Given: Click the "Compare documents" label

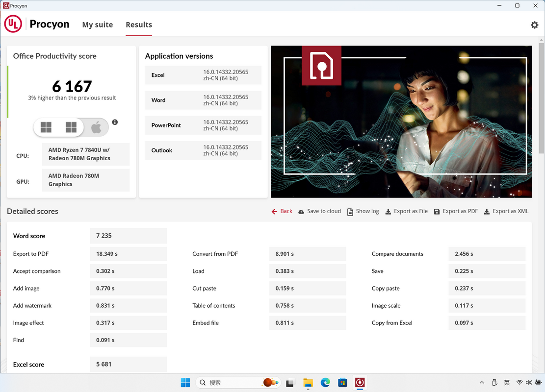Looking at the screenshot, I should click(398, 254).
